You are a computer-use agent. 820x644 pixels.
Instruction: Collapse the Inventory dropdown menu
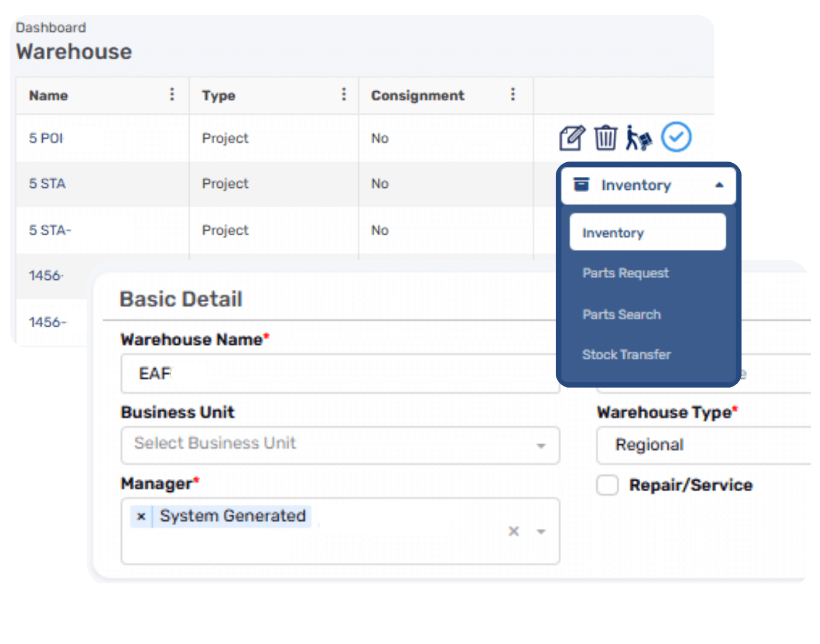pos(719,185)
